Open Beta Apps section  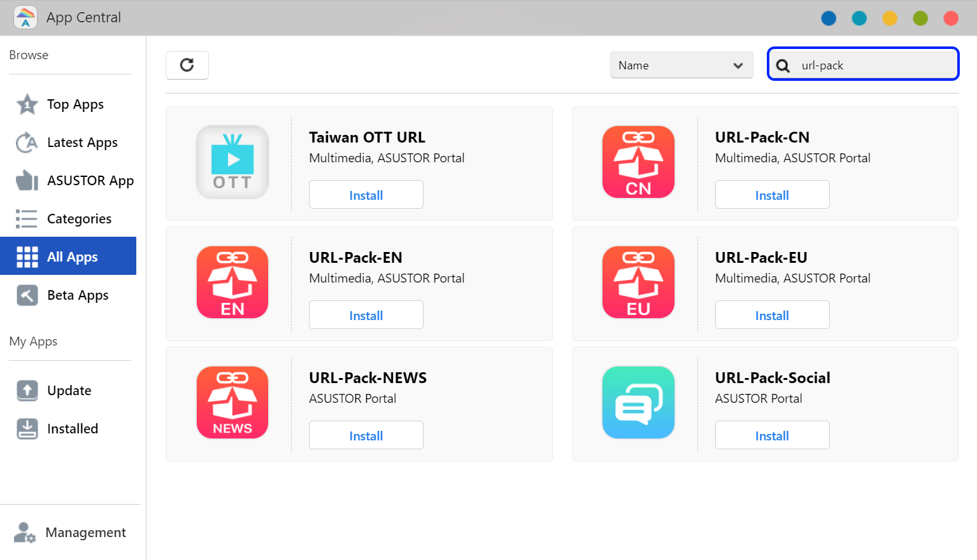pyautogui.click(x=68, y=295)
